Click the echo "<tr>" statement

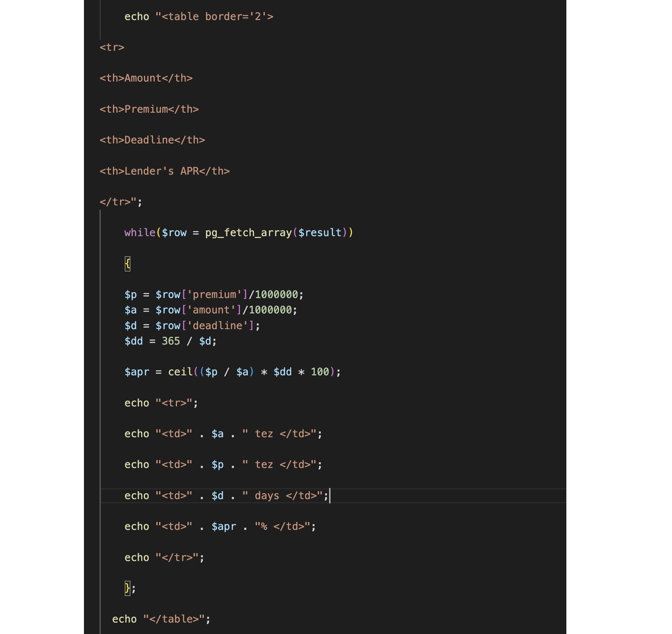(x=161, y=403)
